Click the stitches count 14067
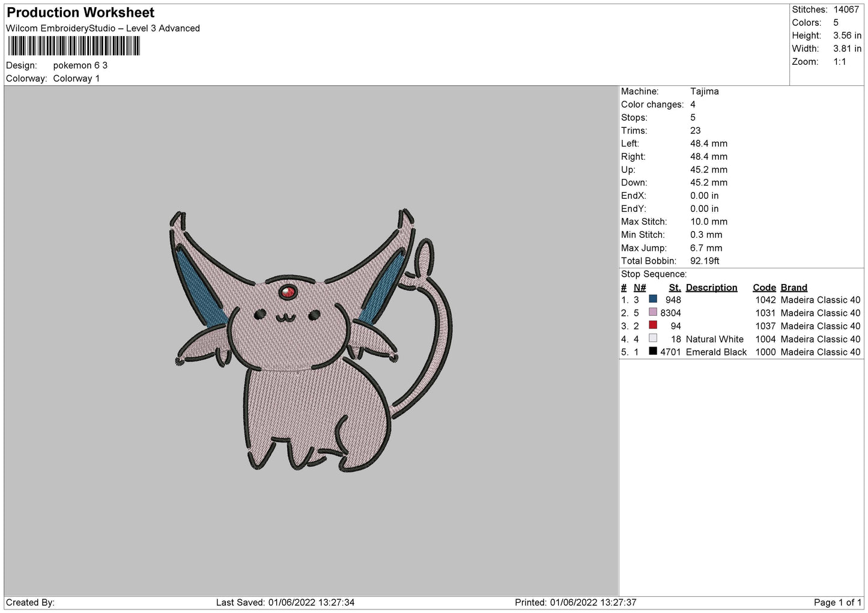 pos(846,10)
